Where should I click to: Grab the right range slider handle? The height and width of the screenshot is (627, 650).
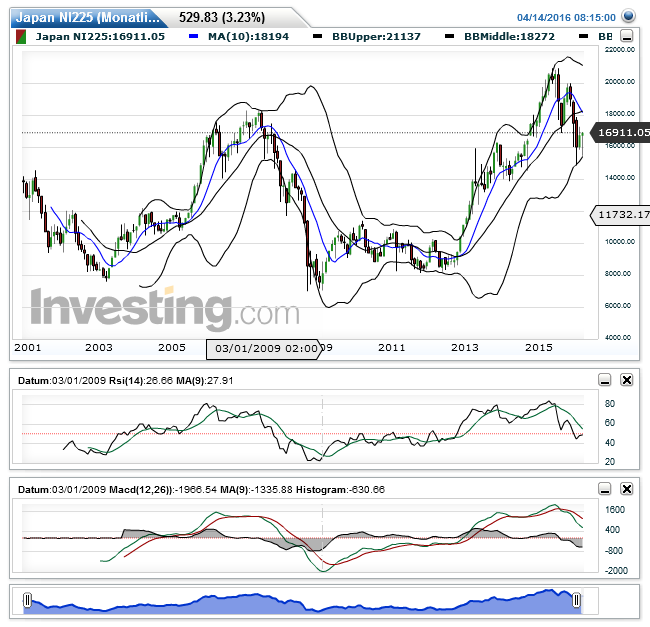pos(576,600)
